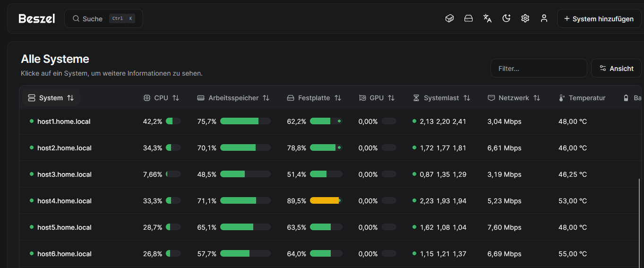Image resolution: width=644 pixels, height=268 pixels.
Task: Click the disk drive icon in the top bar
Action: pos(468,18)
